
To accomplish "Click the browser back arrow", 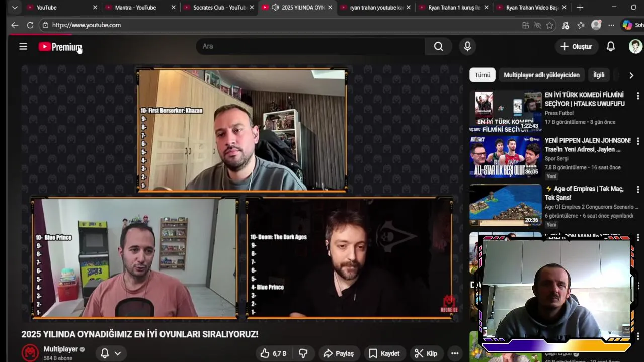I will (x=15, y=25).
